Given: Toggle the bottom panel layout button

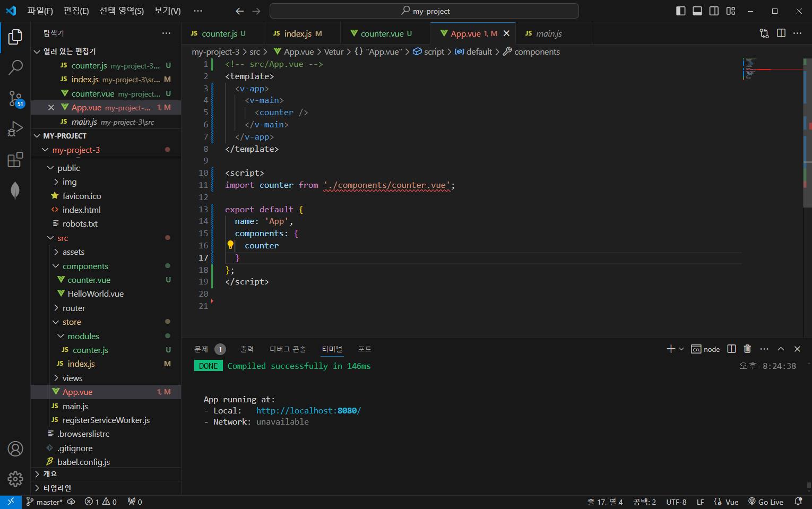Looking at the screenshot, I should 697,11.
